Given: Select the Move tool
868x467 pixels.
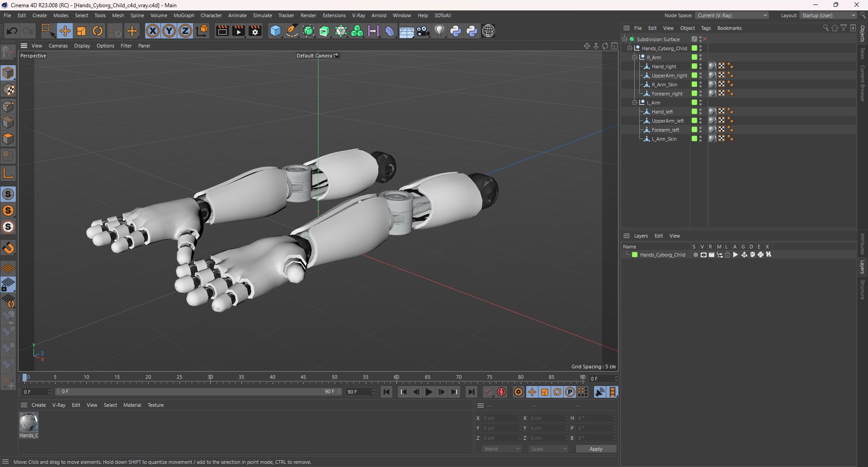Looking at the screenshot, I should click(x=65, y=31).
